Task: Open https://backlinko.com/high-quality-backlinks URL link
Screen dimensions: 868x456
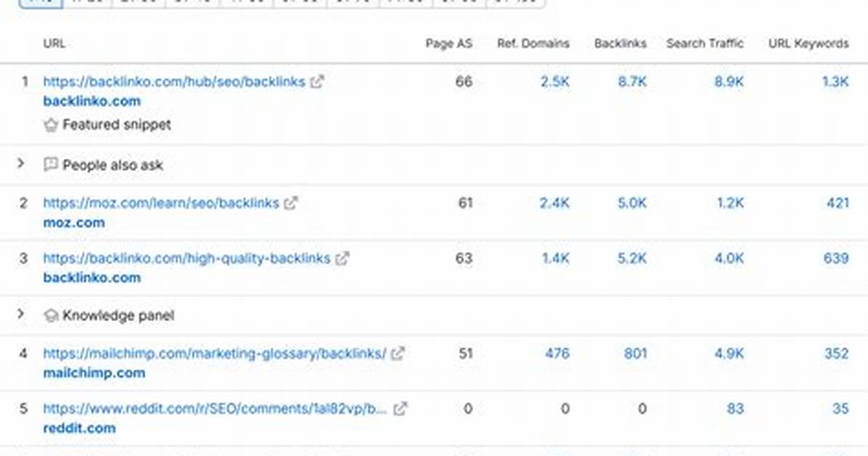Action: (187, 258)
